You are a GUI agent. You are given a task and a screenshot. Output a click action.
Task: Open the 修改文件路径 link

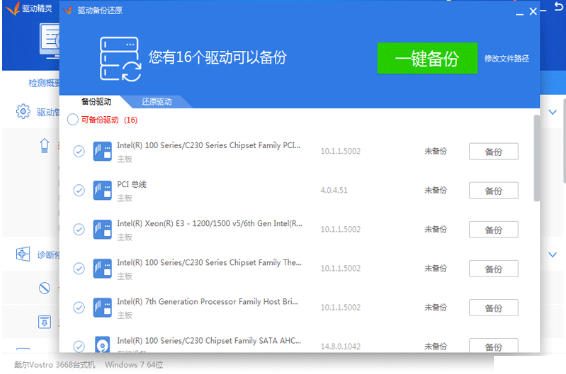507,58
